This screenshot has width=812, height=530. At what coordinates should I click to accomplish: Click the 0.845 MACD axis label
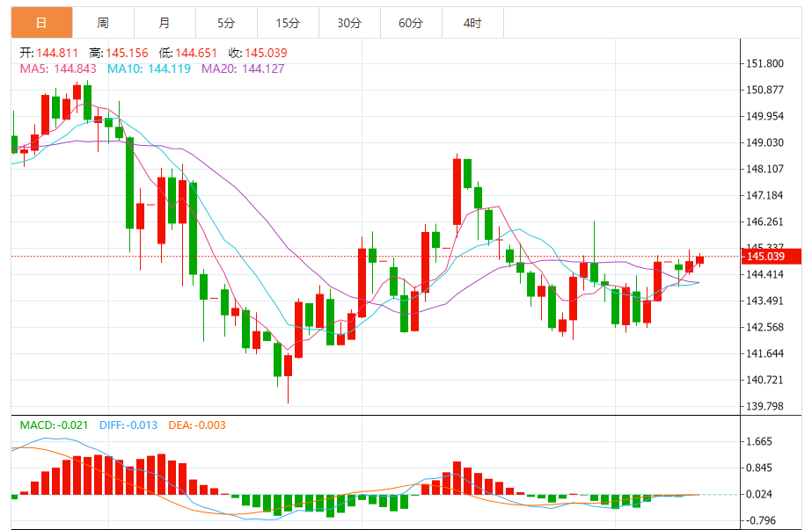click(758, 468)
